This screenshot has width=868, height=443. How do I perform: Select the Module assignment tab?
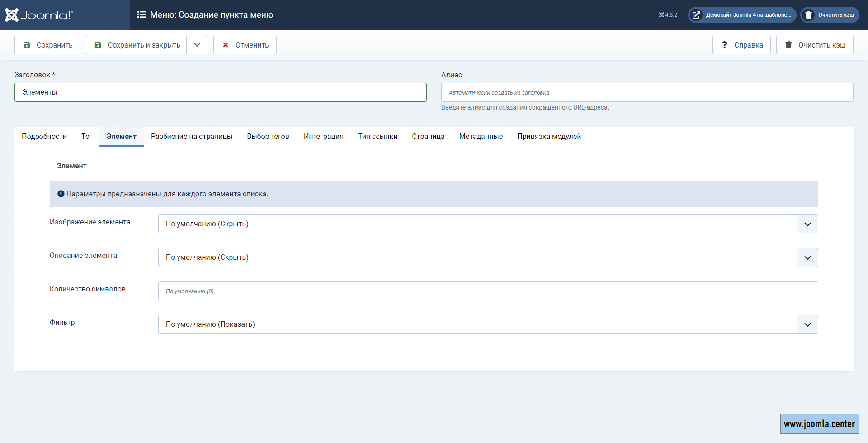click(x=549, y=137)
